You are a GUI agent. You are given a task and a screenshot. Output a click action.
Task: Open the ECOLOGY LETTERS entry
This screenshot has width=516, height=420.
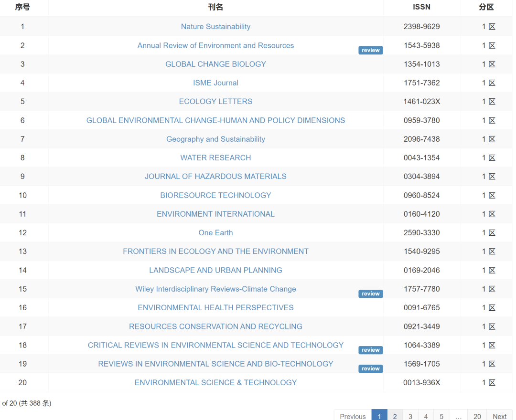click(215, 102)
